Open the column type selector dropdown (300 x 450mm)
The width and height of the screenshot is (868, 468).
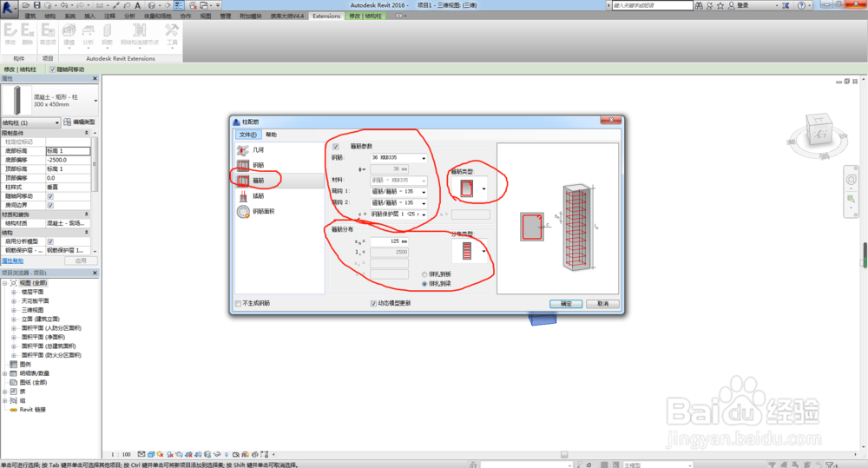pyautogui.click(x=95, y=101)
